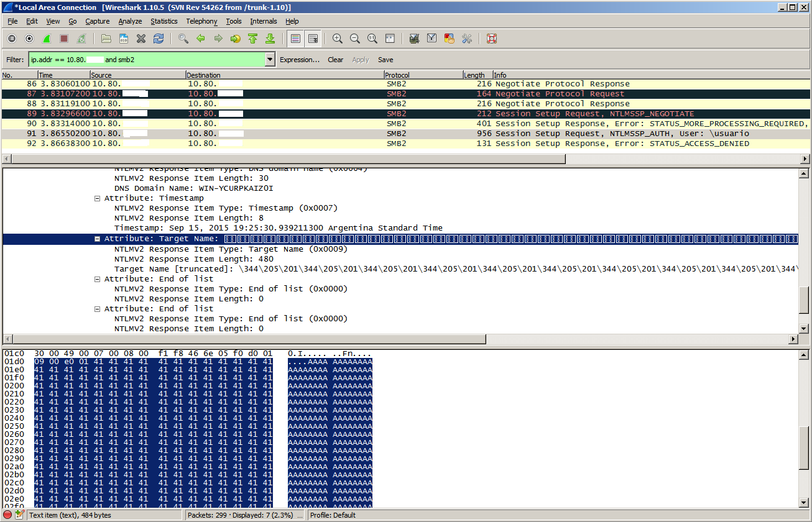Open the Analyze menu
This screenshot has height=522, width=812.
pyautogui.click(x=130, y=21)
